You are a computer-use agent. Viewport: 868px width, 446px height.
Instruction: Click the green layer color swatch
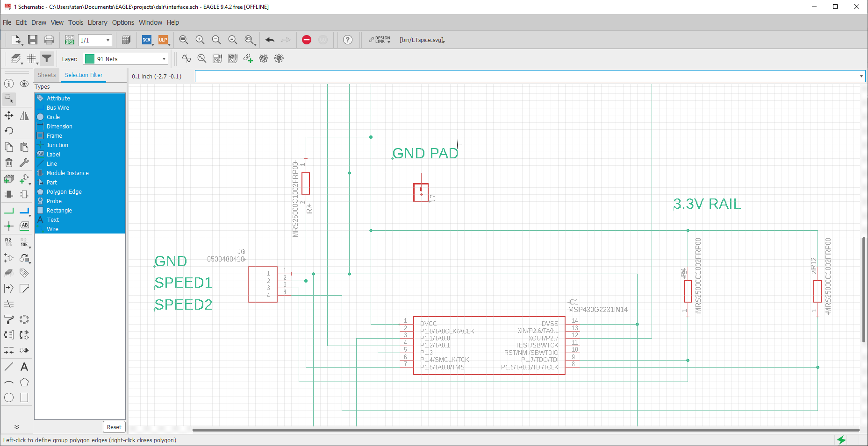(90, 59)
